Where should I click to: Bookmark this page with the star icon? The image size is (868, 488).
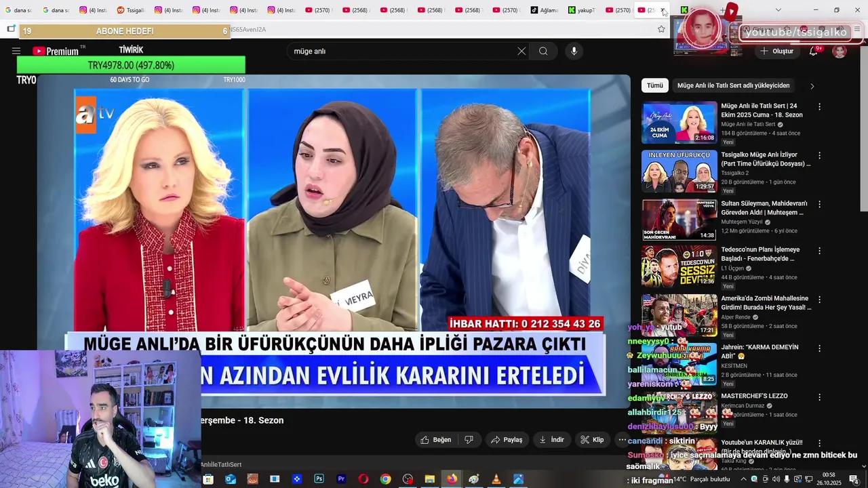tap(661, 29)
